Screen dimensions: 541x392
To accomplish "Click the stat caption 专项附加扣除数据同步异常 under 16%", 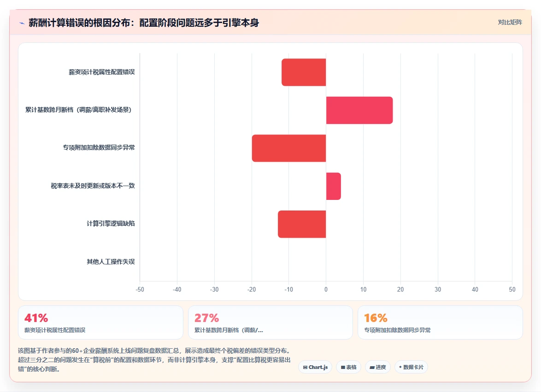I will [x=398, y=330].
